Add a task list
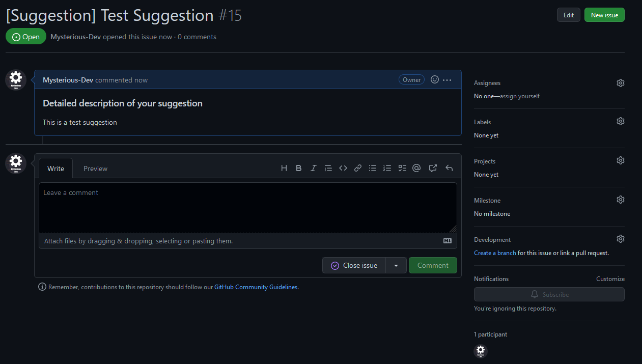 [x=402, y=168]
